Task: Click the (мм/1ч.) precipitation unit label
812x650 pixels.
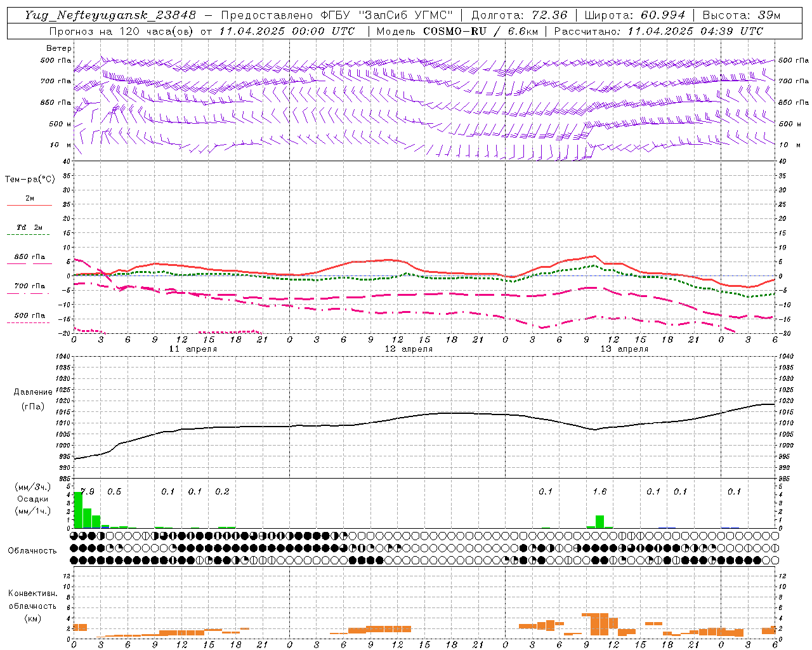Action: click(33, 511)
